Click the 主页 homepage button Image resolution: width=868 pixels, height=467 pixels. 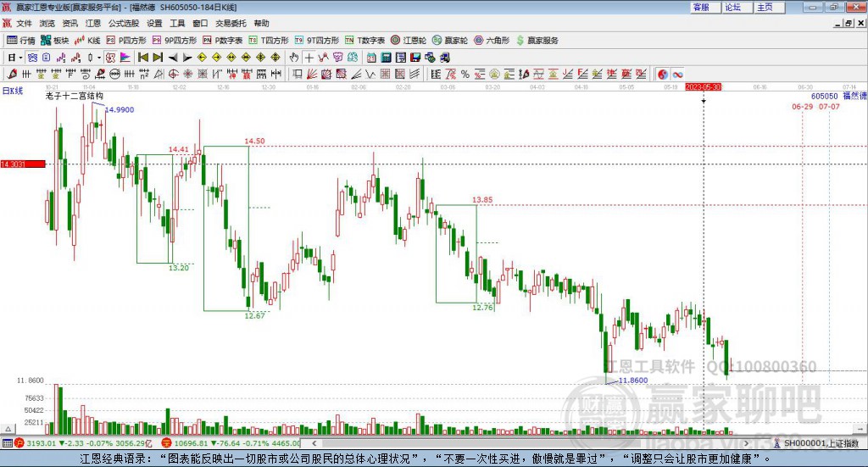(x=769, y=7)
